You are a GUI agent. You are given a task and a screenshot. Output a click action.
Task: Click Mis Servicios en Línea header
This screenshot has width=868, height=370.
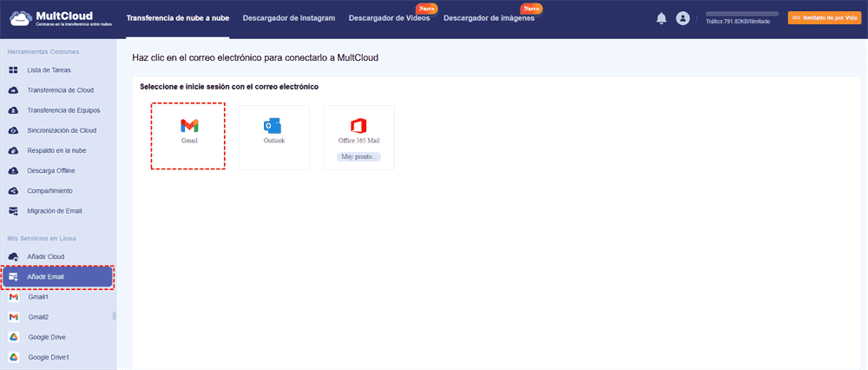42,238
